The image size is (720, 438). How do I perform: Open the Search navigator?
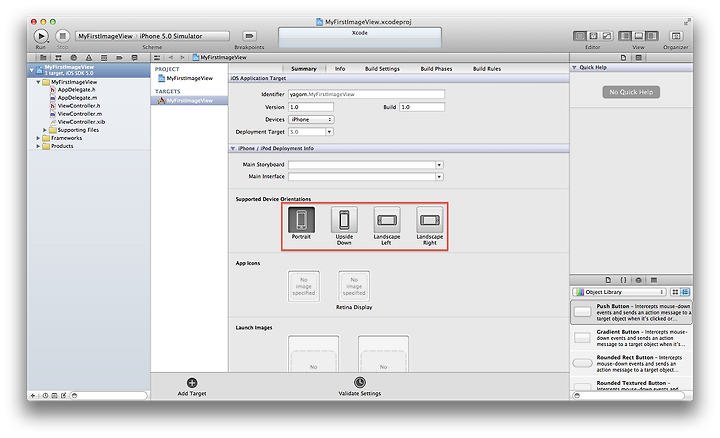pyautogui.click(x=73, y=58)
